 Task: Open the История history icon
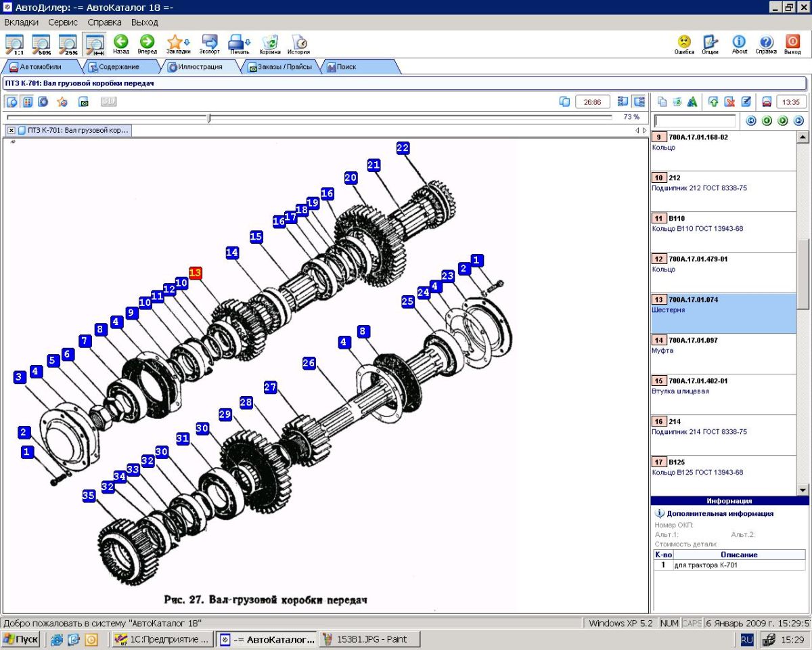click(x=298, y=44)
